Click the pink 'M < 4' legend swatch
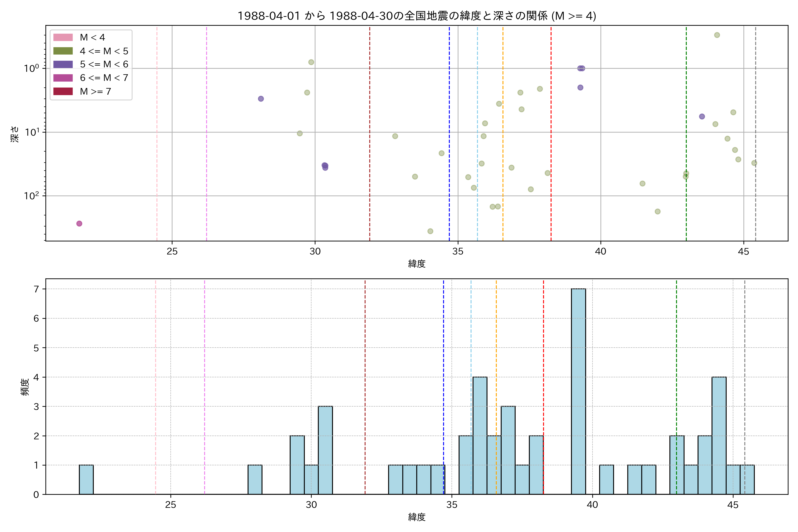 [x=63, y=37]
